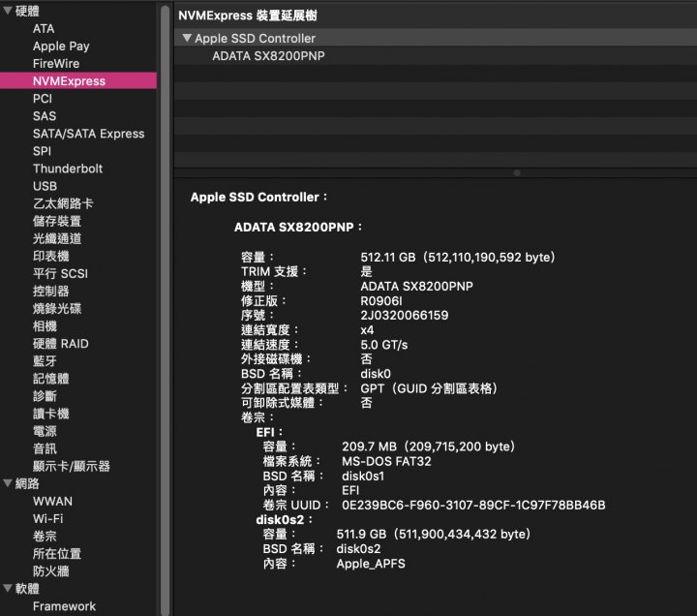Image resolution: width=697 pixels, height=616 pixels.
Task: Select the 軟體 category header
Action: (27, 589)
